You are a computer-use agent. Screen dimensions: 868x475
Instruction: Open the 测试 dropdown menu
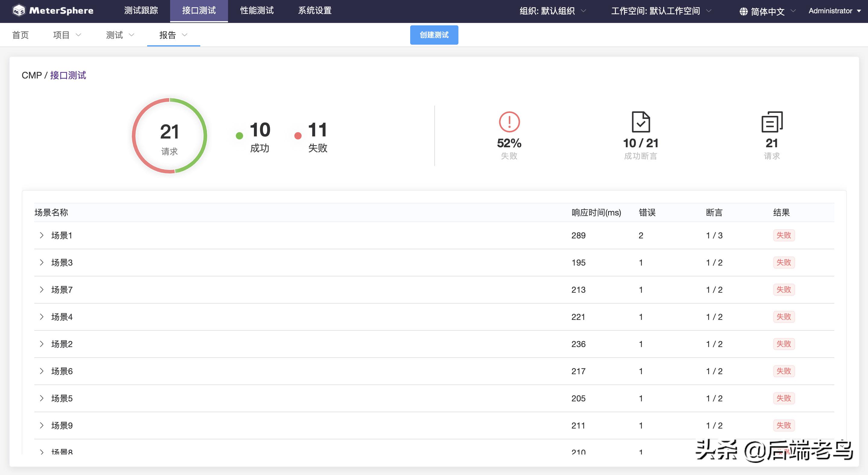pos(120,35)
